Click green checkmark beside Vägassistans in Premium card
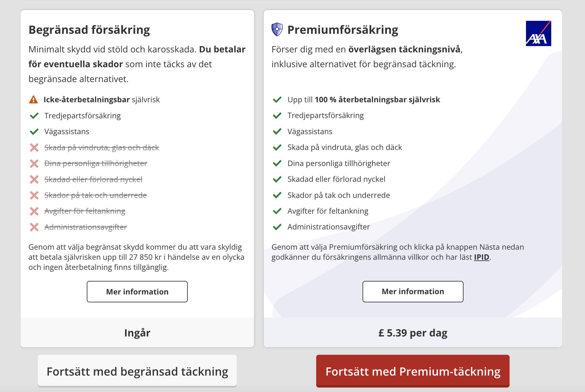 277,131
